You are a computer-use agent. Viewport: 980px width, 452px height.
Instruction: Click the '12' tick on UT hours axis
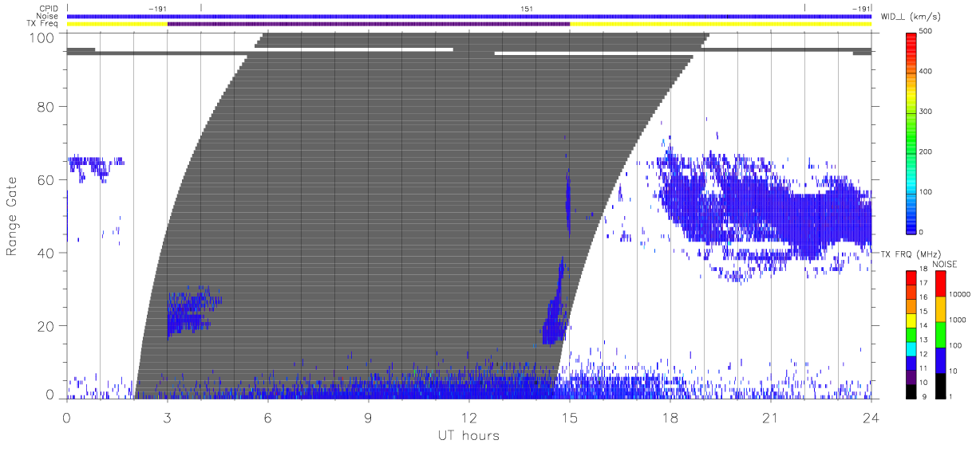coord(469,417)
